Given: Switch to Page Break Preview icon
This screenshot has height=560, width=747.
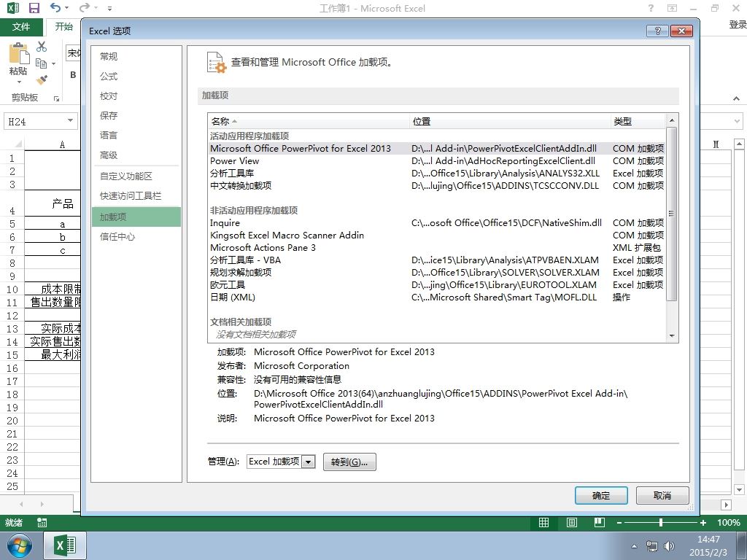Looking at the screenshot, I should click(x=600, y=522).
